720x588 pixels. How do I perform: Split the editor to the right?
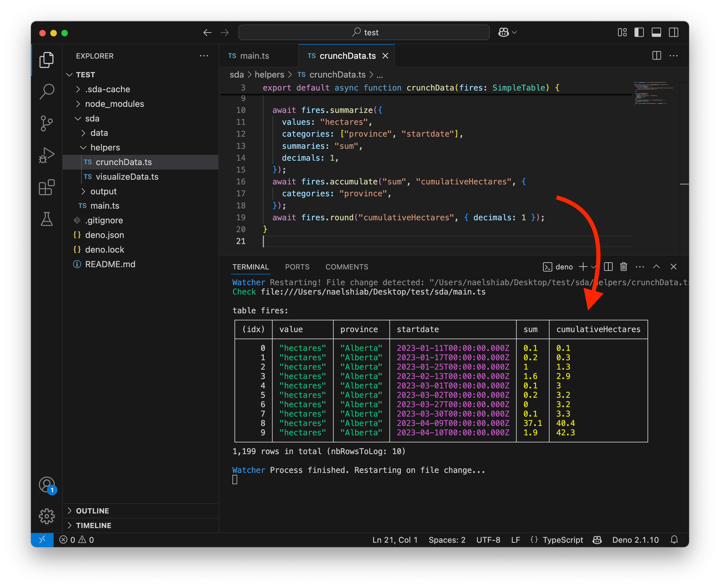(656, 55)
